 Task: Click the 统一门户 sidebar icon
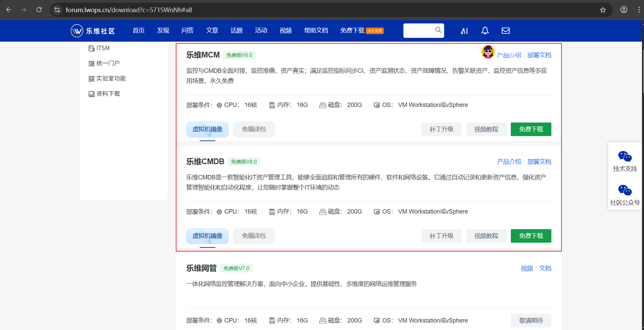pos(91,64)
